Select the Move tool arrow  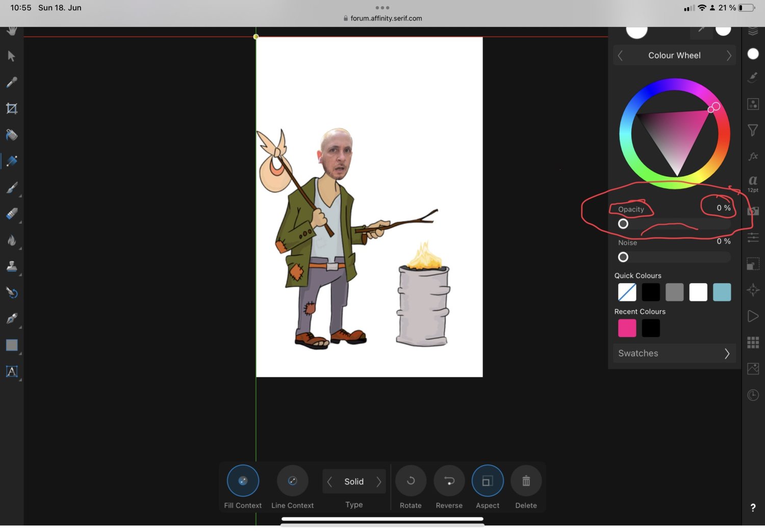[x=11, y=56]
